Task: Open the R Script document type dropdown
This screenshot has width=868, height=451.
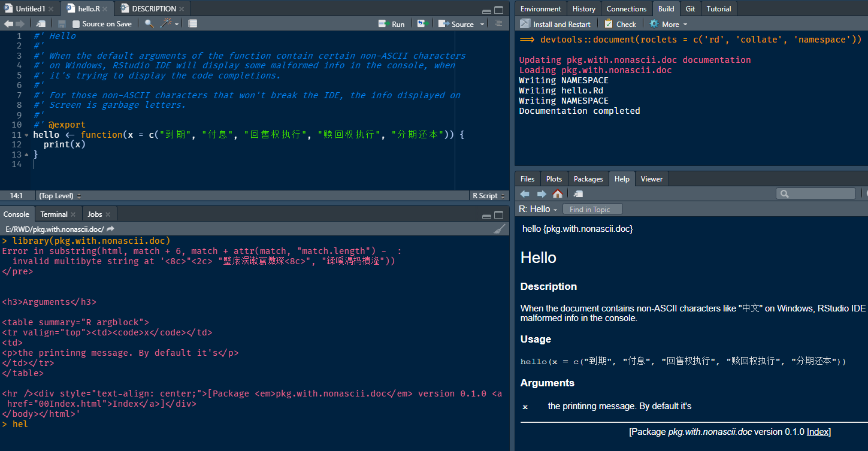Action: pos(488,195)
